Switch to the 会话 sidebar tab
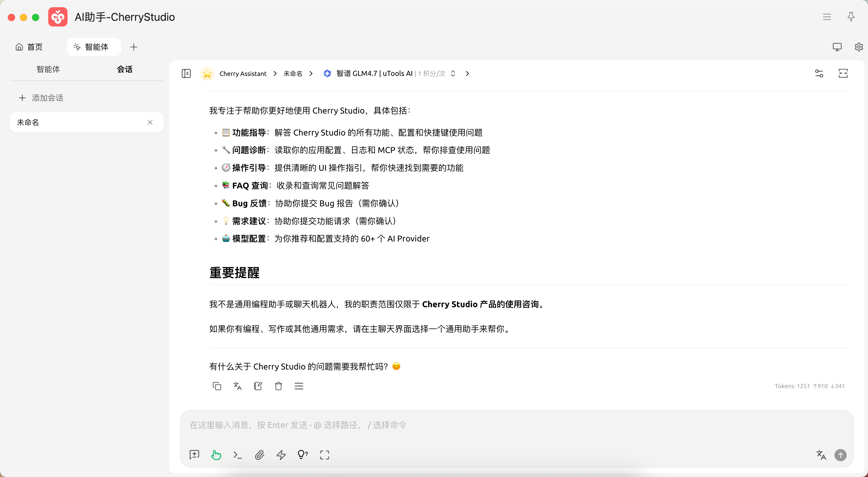Viewport: 868px width, 477px height. [x=125, y=69]
